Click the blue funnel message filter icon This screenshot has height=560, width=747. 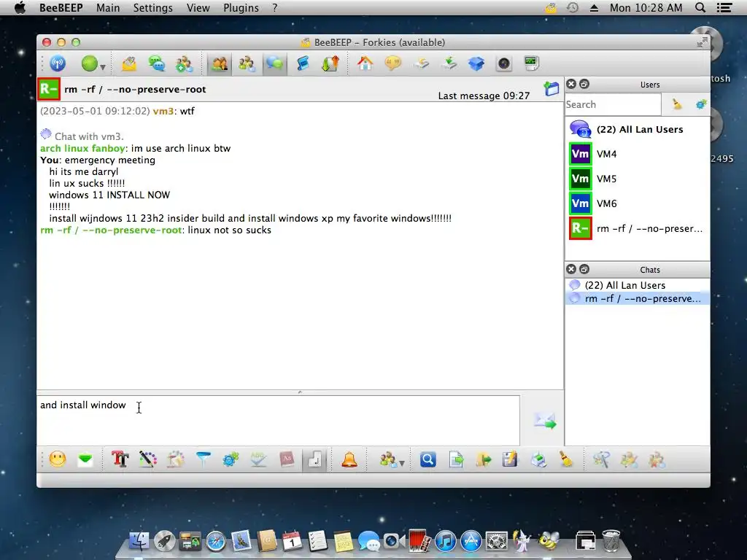tap(203, 459)
